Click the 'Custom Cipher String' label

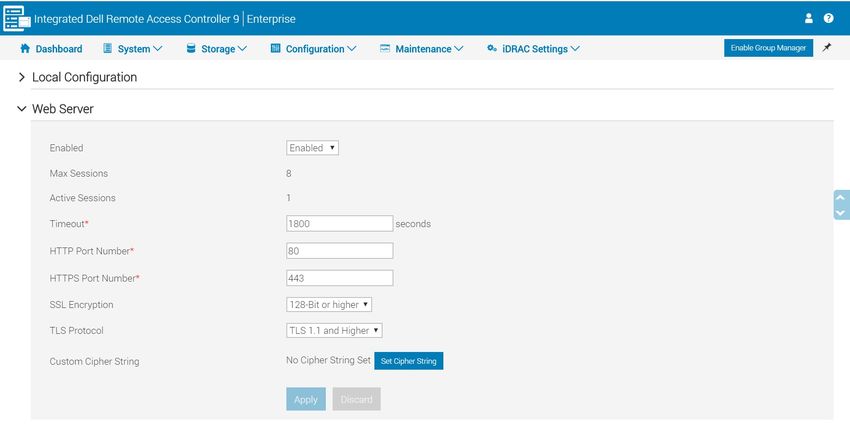coord(94,361)
